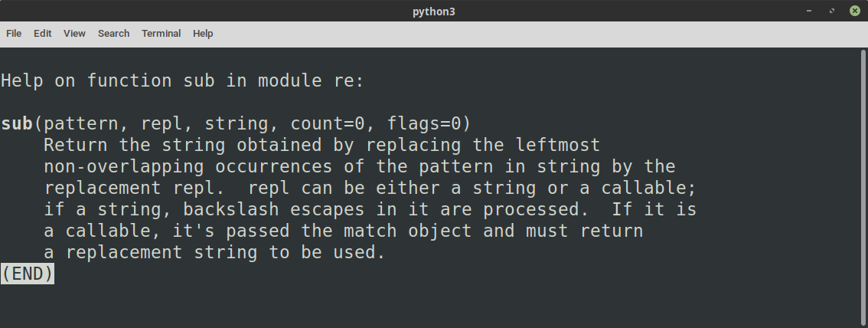Minimize the python3 terminal window
This screenshot has height=328, width=868.
point(809,11)
